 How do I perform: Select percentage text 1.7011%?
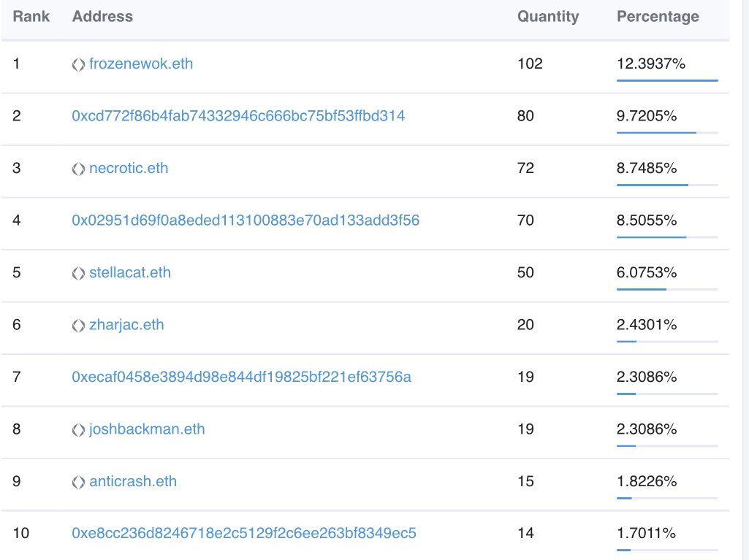click(646, 533)
